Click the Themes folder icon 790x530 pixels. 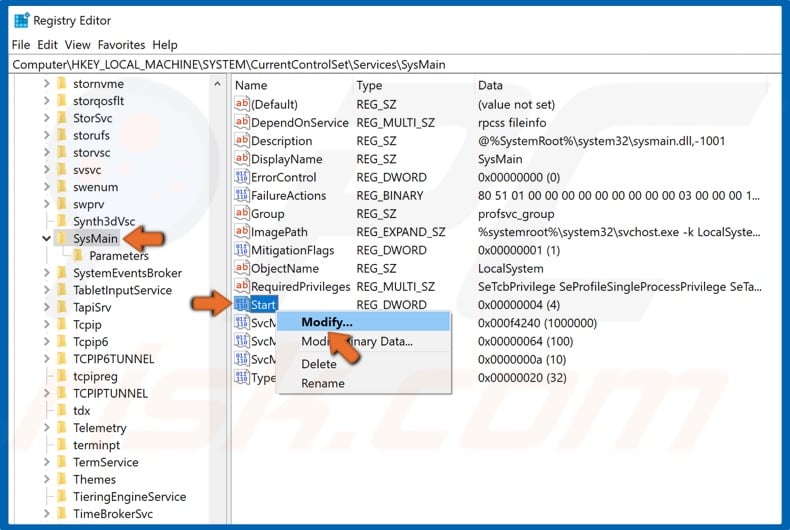(x=62, y=479)
